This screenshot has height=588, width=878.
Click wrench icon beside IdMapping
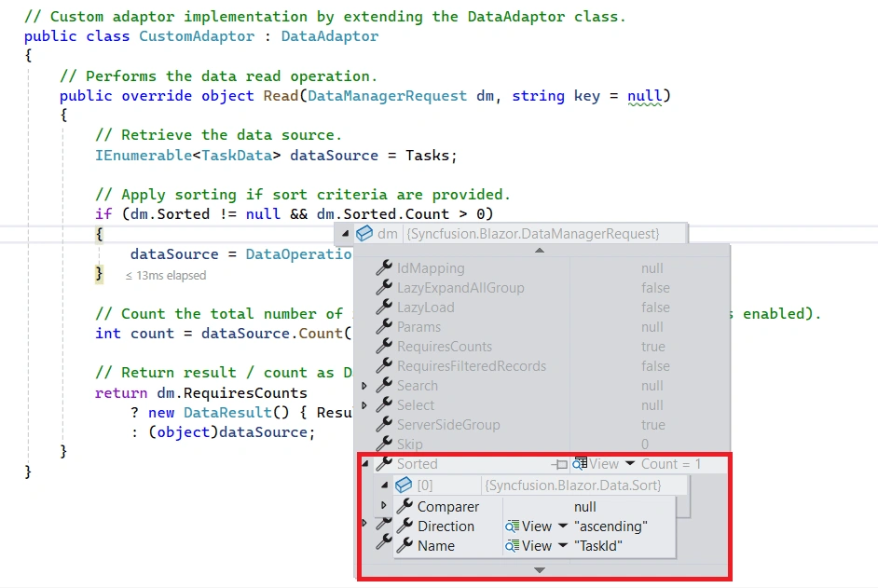[x=384, y=267]
